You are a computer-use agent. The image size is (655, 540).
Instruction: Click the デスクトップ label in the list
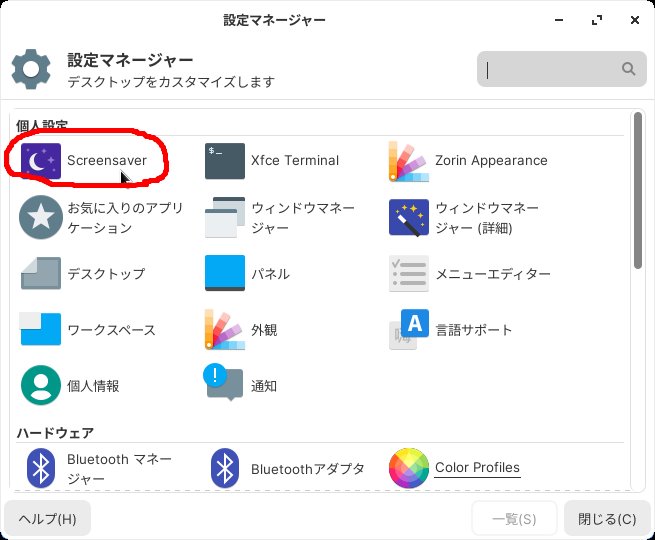pos(106,274)
